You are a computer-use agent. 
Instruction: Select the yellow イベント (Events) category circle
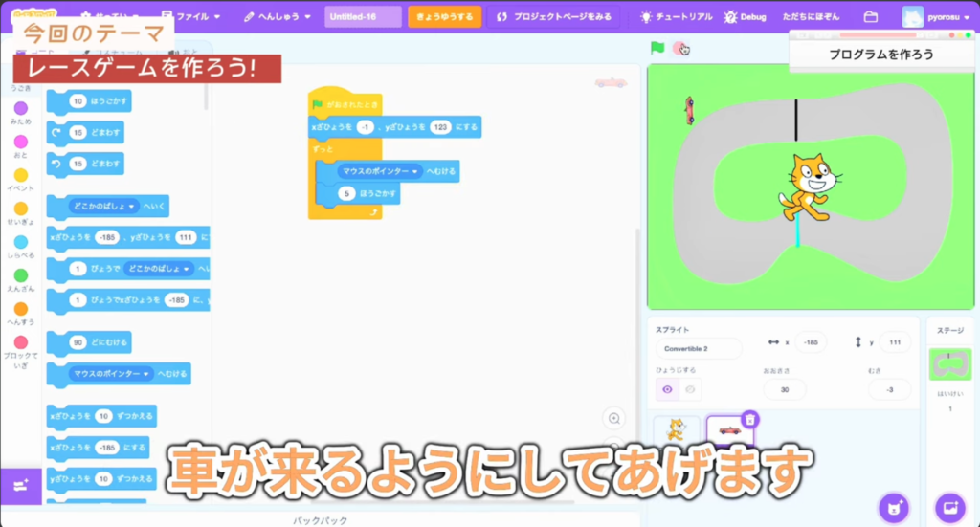(x=20, y=175)
